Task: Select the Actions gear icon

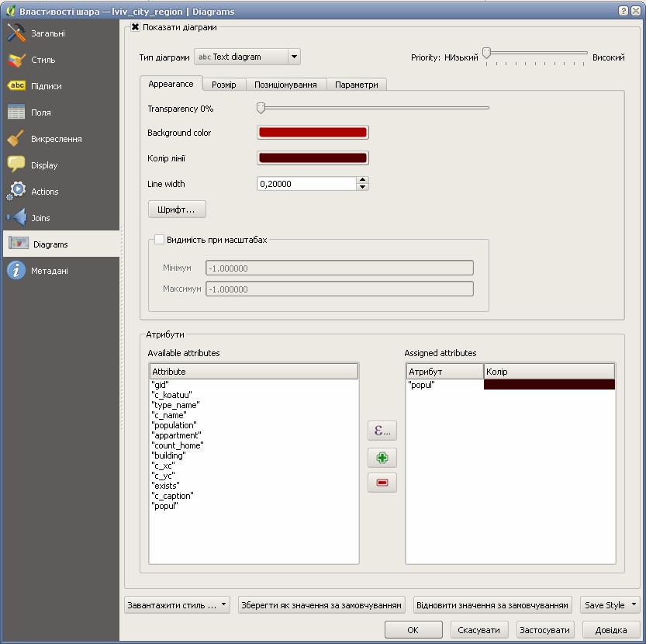Action: (16, 192)
